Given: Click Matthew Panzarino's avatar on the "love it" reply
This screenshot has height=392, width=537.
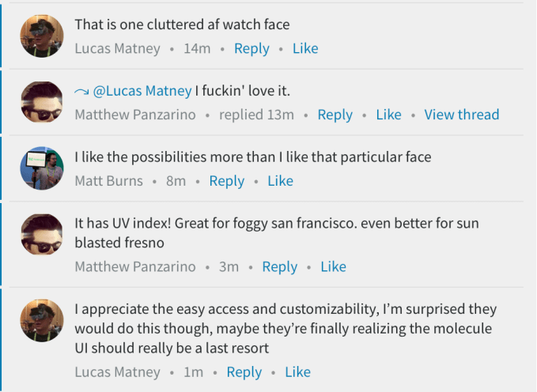Looking at the screenshot, I should click(41, 103).
